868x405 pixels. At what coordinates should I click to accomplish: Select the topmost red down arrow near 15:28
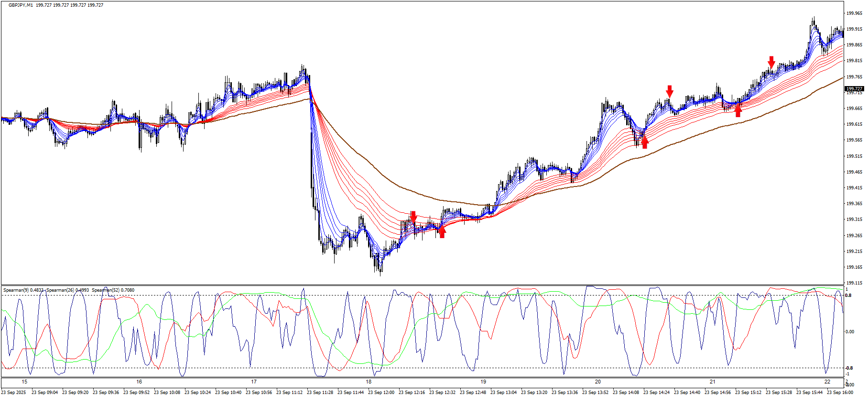771,62
